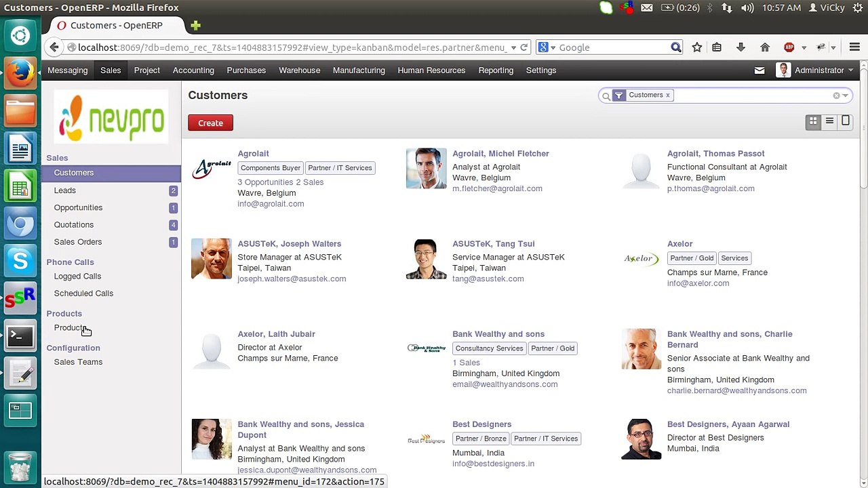Open the Warehouse menu
Image resolution: width=868 pixels, height=488 pixels.
299,70
